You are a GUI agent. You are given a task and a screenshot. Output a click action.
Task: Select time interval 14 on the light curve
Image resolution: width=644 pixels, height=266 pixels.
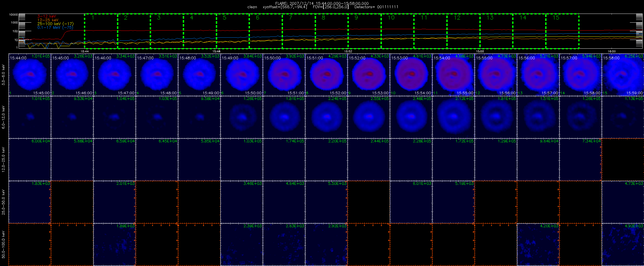point(530,31)
